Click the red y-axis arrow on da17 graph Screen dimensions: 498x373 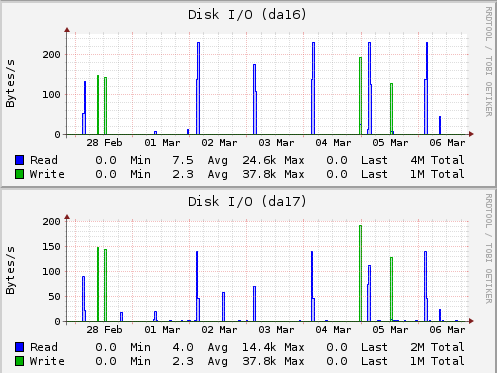(67, 217)
